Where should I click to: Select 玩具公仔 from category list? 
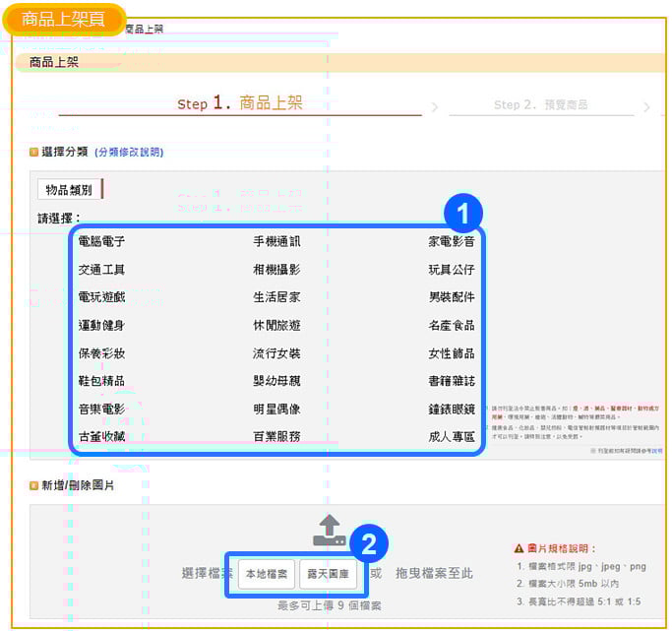[451, 270]
